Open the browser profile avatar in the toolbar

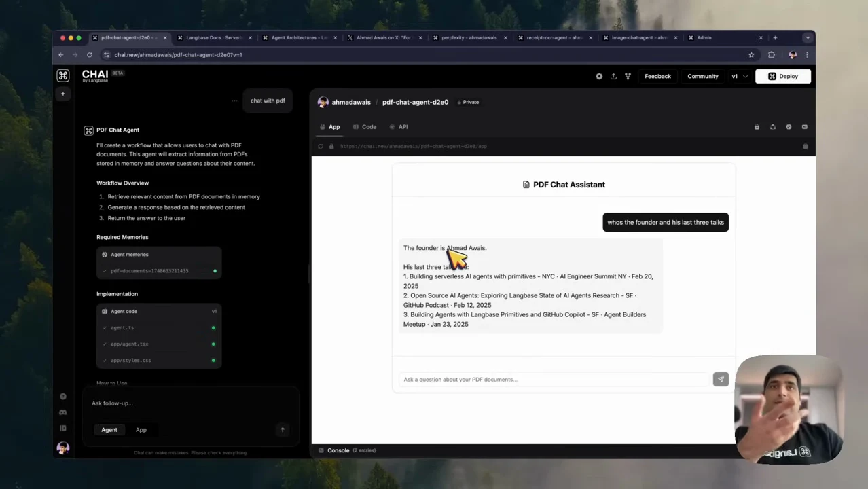(793, 55)
